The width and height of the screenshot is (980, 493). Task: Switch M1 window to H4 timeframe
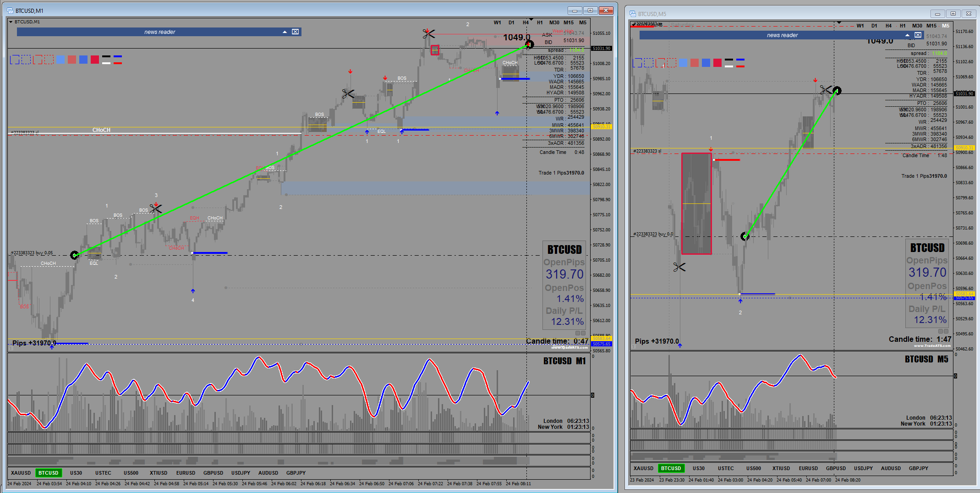pos(526,22)
